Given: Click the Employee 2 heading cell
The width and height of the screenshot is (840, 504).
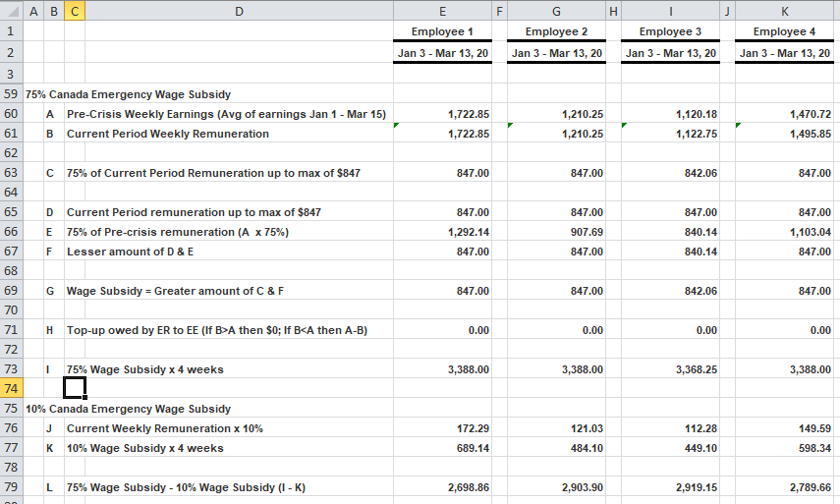Looking at the screenshot, I should [557, 31].
